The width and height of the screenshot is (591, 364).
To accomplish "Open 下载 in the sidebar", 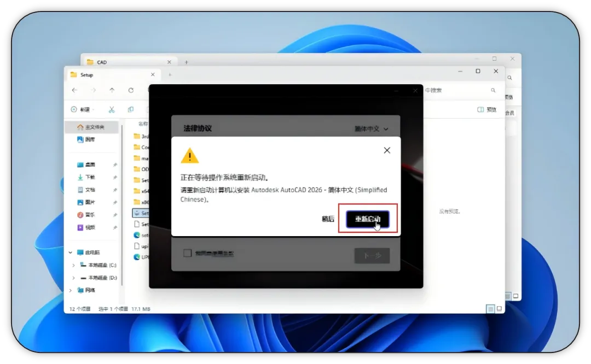I will coord(86,177).
